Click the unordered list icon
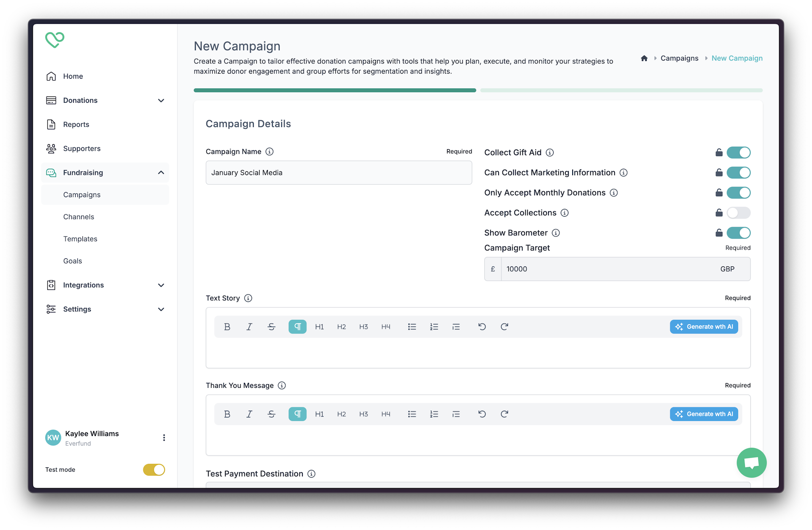Image resolution: width=812 pixels, height=530 pixels. pos(411,326)
